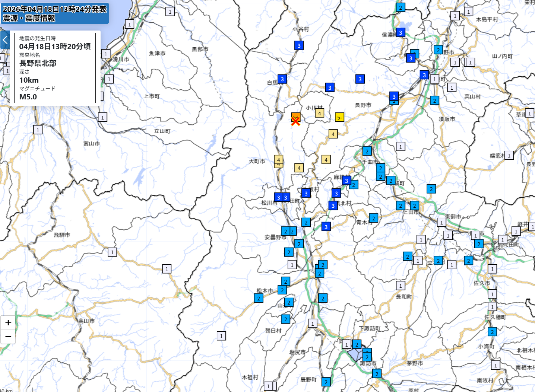Screen dimensions: 535x392
Task: Click intensity 2 marker right of 辰野町
Action: click(326, 382)
